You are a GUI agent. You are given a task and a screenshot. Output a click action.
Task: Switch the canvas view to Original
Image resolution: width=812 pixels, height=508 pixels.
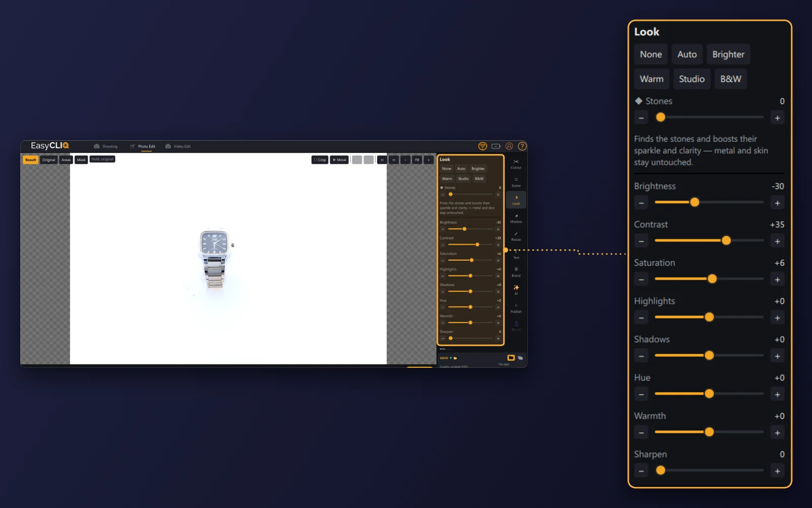coord(49,160)
